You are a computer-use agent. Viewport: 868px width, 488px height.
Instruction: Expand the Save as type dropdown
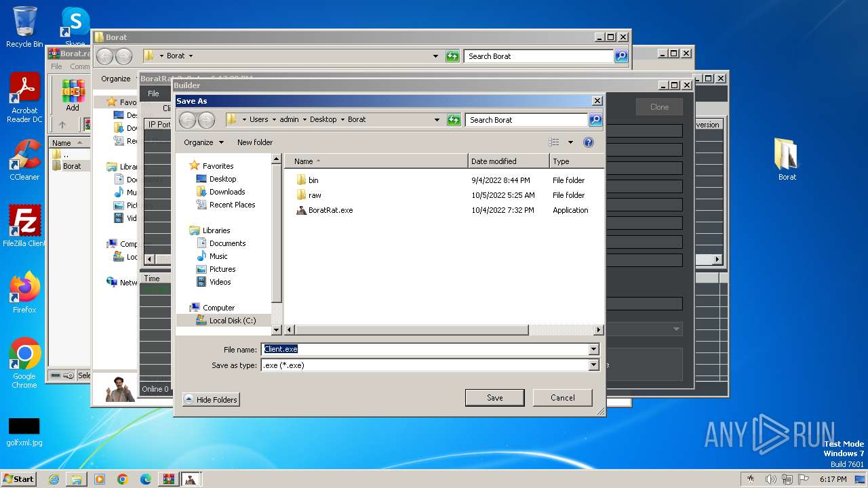594,365
